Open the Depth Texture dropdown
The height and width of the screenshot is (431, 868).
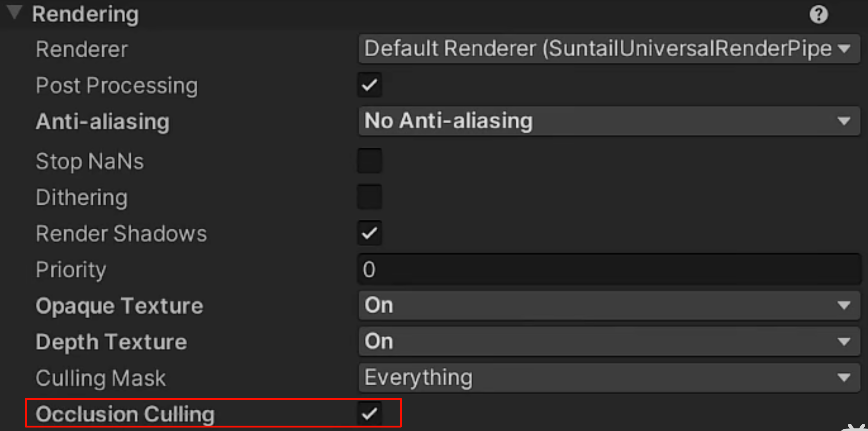click(608, 341)
